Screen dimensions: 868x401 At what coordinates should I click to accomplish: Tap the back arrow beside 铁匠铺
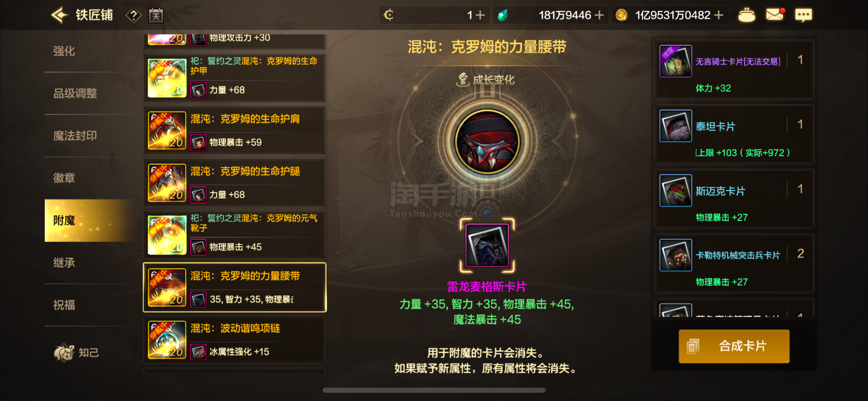60,15
